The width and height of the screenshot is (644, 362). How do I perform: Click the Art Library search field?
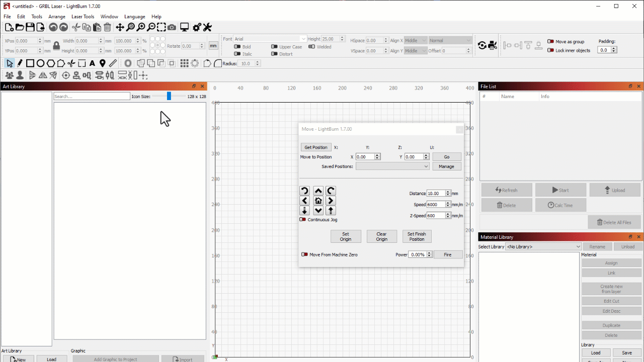click(91, 96)
